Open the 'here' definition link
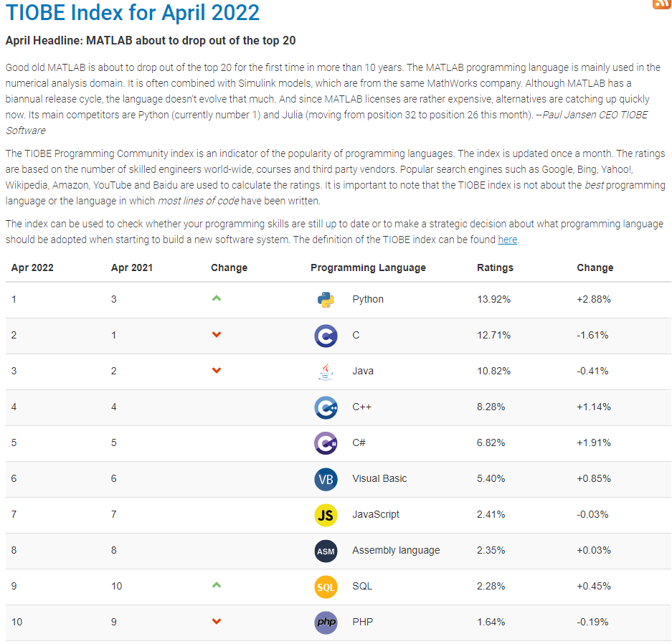The image size is (672, 644). pos(508,240)
